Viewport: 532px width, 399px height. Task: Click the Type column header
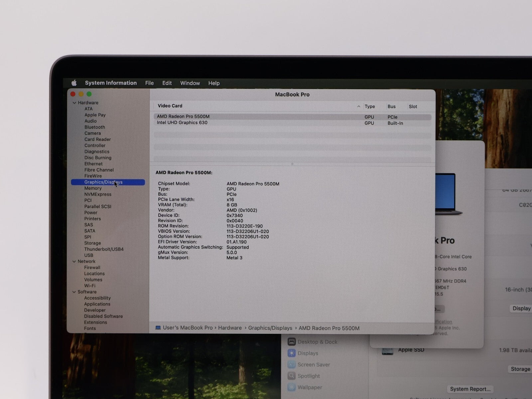(x=370, y=106)
